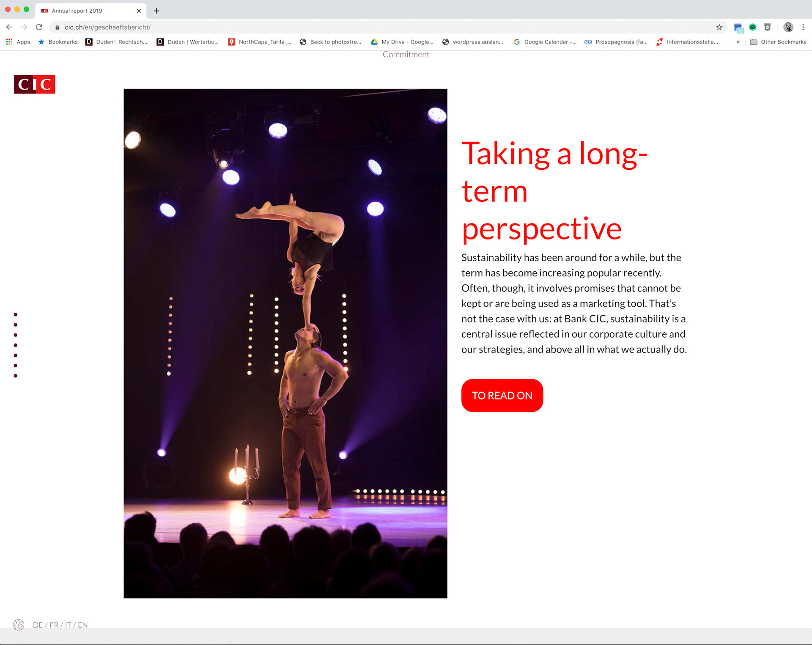Switch site language to DE
Screen dimensions: 812x645
[x=38, y=625]
